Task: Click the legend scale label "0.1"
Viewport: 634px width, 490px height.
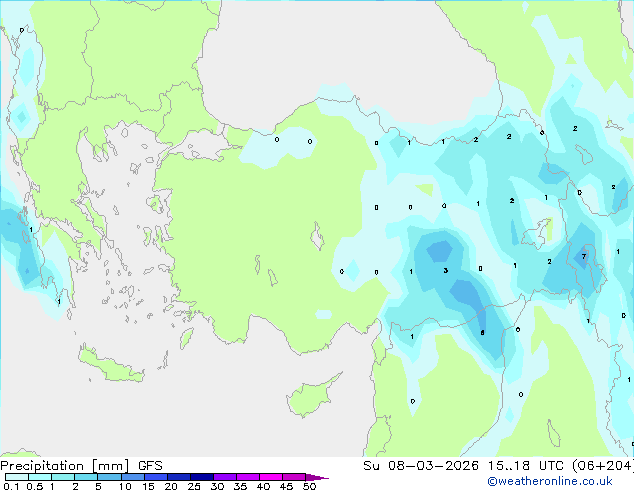Action: point(11,486)
